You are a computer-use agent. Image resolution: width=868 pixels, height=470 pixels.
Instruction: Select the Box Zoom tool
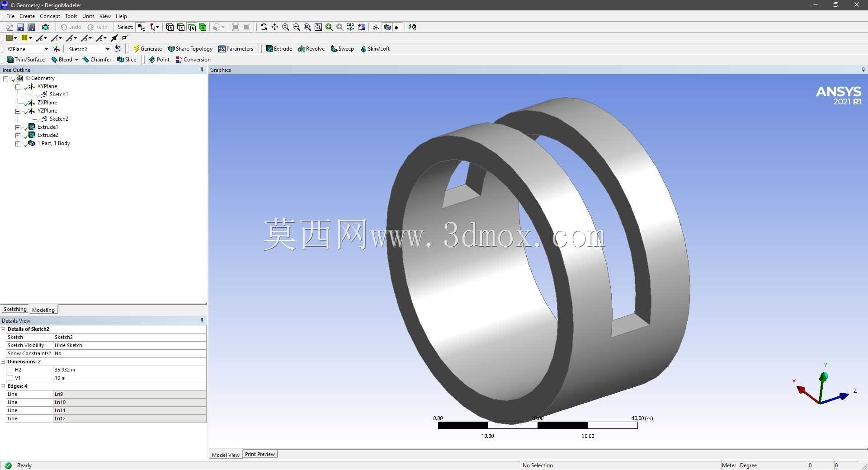tap(297, 27)
